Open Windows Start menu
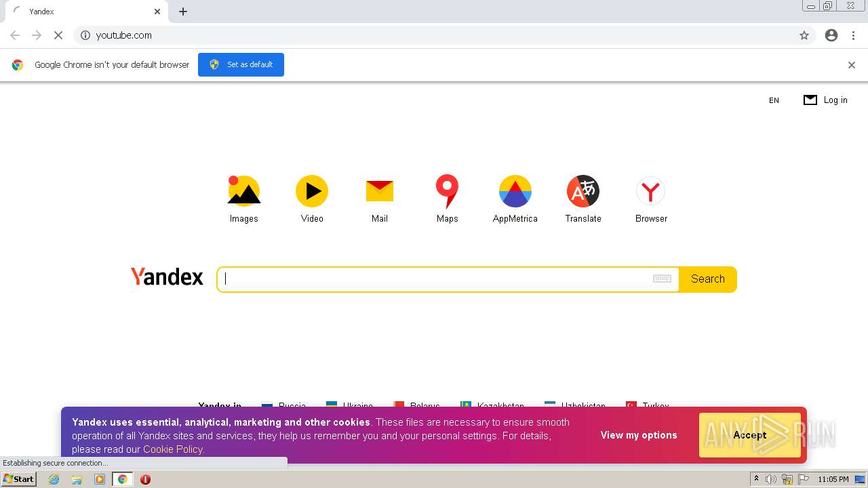The width and height of the screenshot is (868, 488). pyautogui.click(x=18, y=479)
